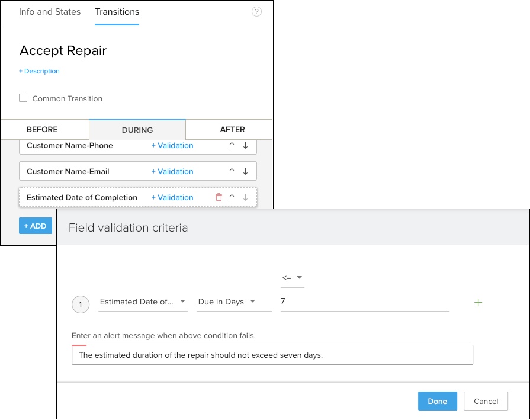
Task: Add validation for Customer Name-Email
Action: [x=172, y=172]
